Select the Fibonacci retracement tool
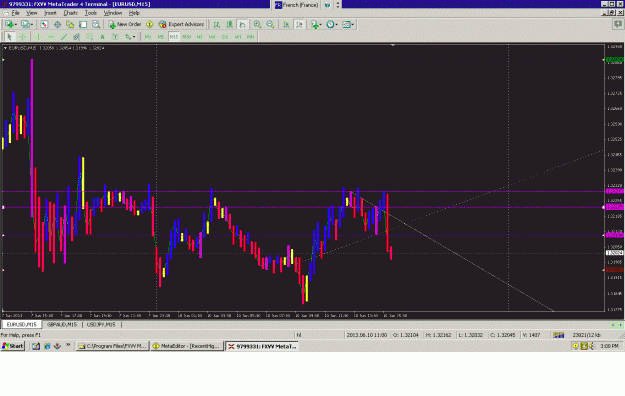Screen dimensions: 625x396 pyautogui.click(x=89, y=37)
